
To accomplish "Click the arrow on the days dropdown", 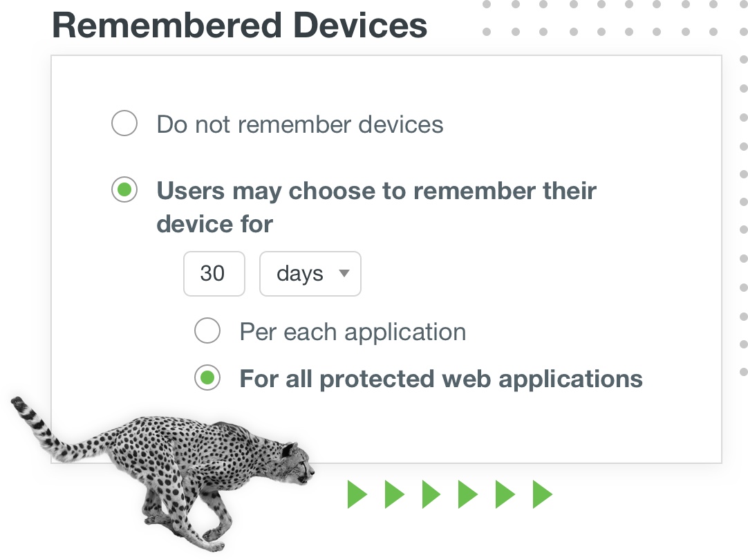I will [x=344, y=273].
